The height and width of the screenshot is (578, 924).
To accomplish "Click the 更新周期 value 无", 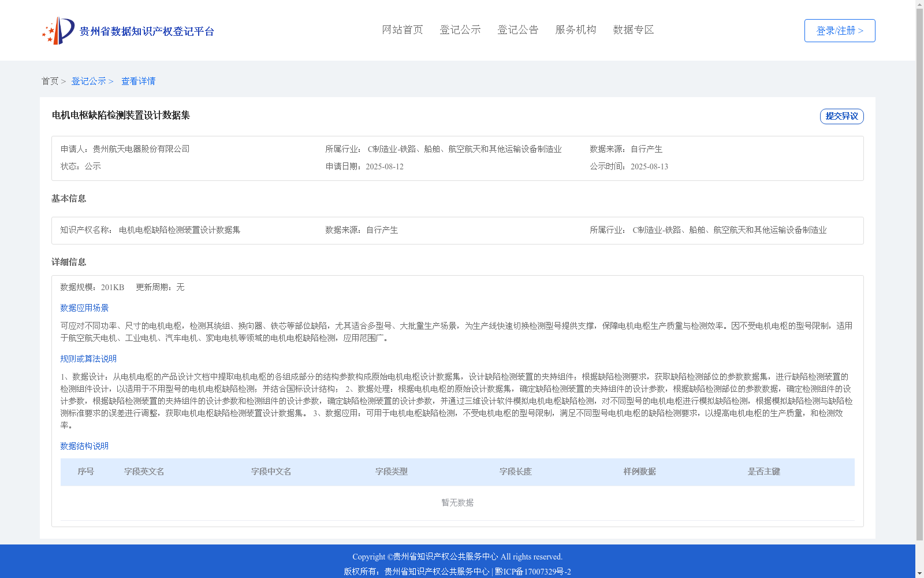I will 180,287.
